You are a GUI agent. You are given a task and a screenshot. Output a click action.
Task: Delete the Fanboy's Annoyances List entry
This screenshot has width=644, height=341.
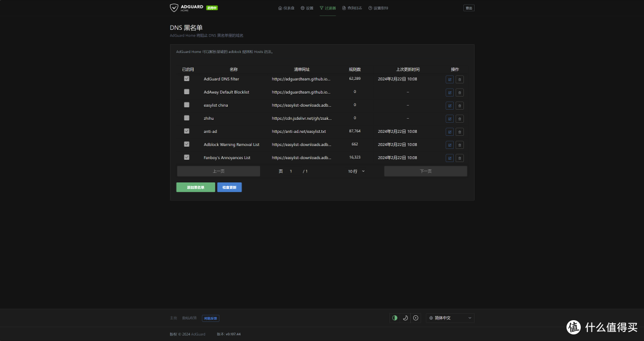pyautogui.click(x=460, y=158)
